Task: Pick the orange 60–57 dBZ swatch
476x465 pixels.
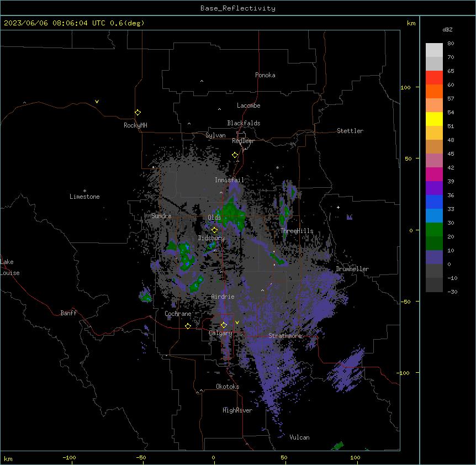Action: click(434, 91)
